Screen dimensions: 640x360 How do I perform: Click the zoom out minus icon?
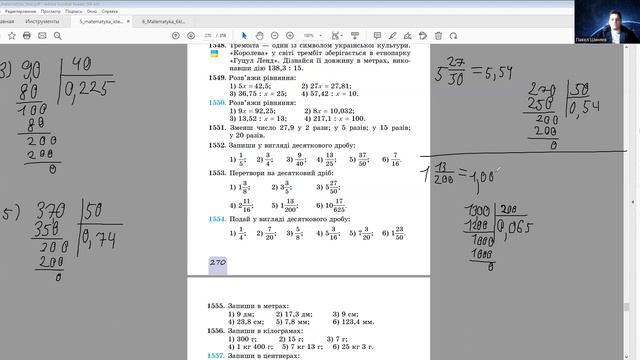point(275,36)
